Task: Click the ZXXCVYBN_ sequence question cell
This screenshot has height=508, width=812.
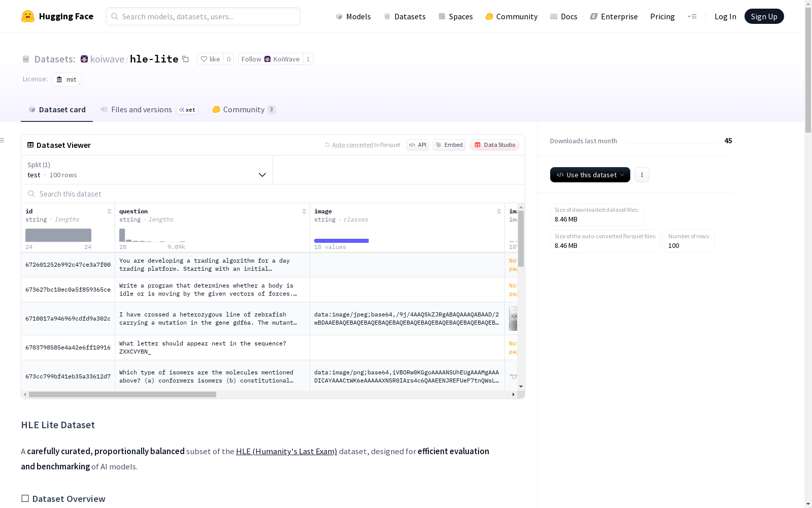Action: (x=212, y=347)
